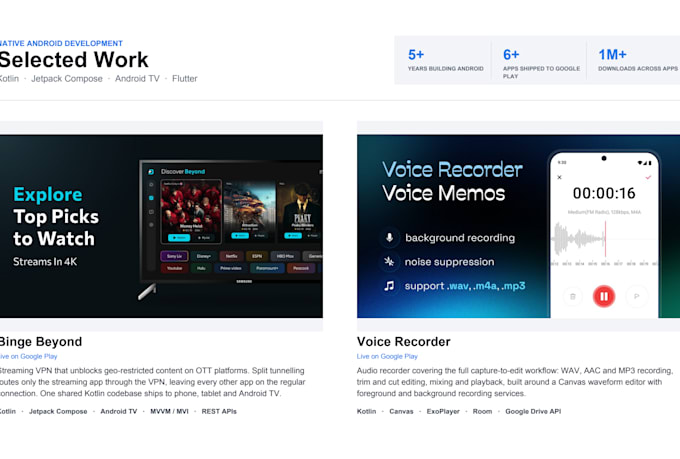
Task: Click the Canvas tag
Action: click(401, 411)
